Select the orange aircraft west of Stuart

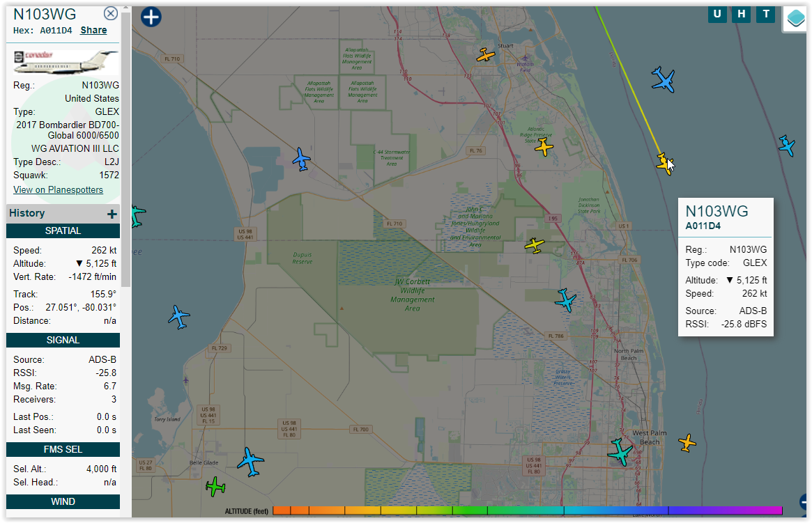(486, 54)
